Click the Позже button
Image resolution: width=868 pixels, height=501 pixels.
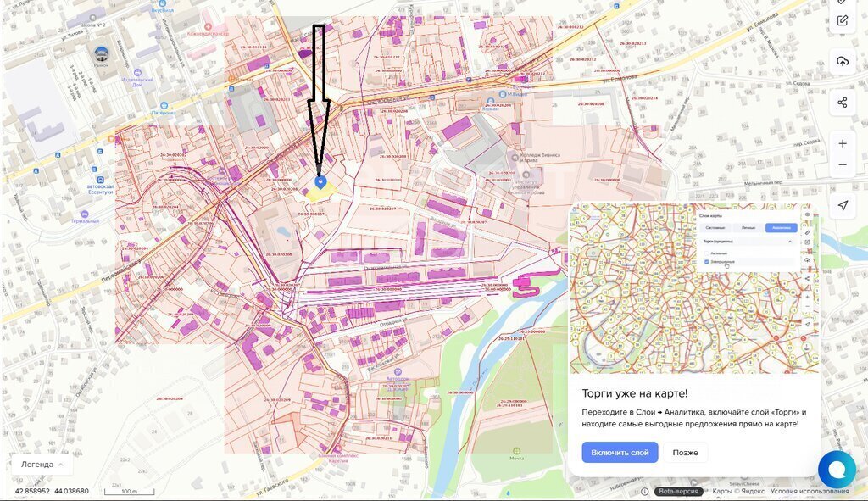tap(685, 453)
